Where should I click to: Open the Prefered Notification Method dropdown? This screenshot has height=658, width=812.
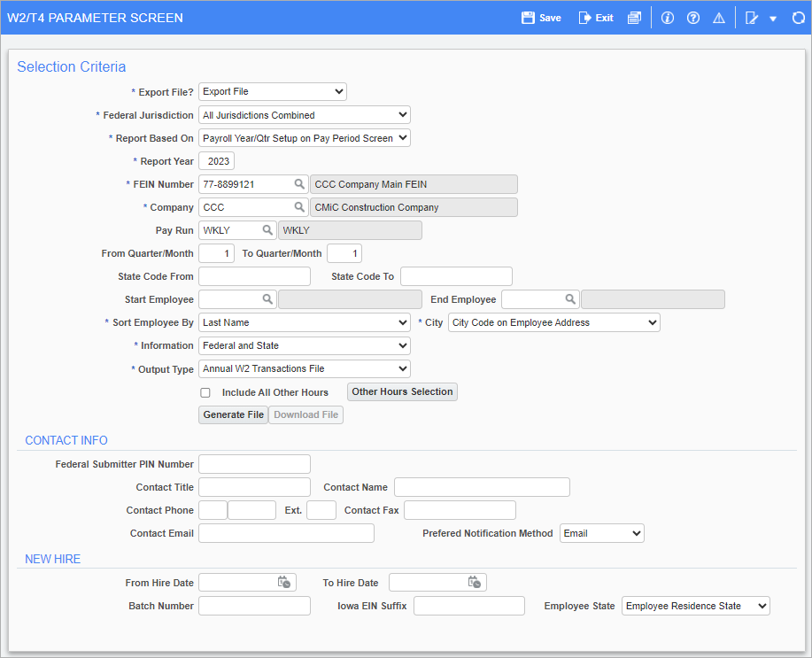(x=602, y=533)
